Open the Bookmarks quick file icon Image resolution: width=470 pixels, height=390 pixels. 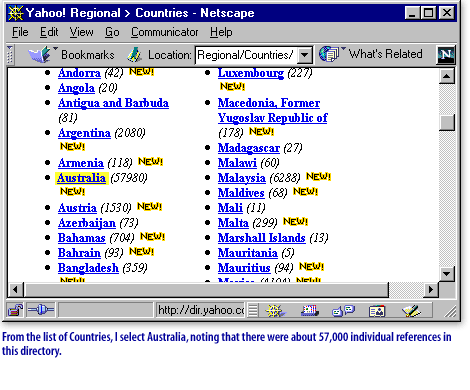tap(40, 54)
